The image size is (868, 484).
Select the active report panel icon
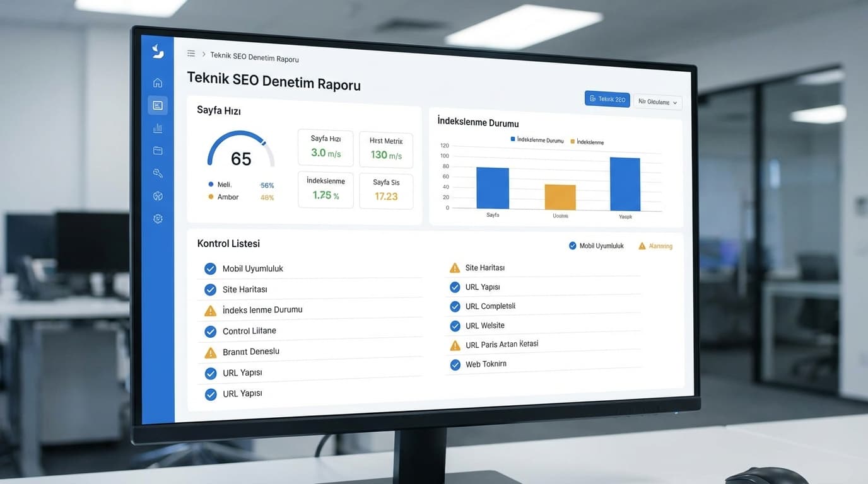click(x=157, y=105)
